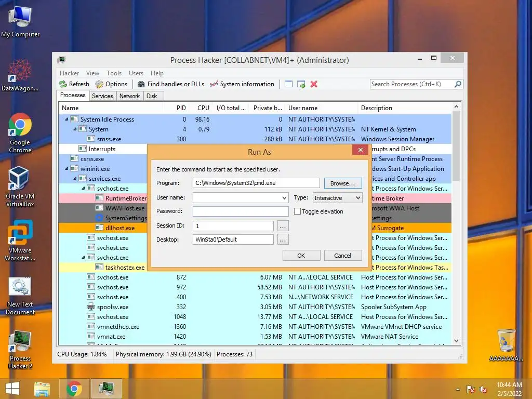Select the vmnat.exe process
The image size is (532, 399).
(255, 336)
